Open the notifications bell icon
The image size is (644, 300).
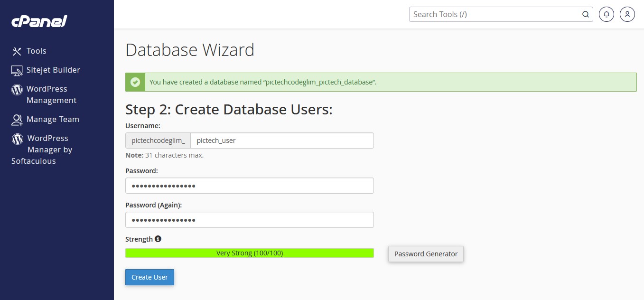click(x=607, y=14)
